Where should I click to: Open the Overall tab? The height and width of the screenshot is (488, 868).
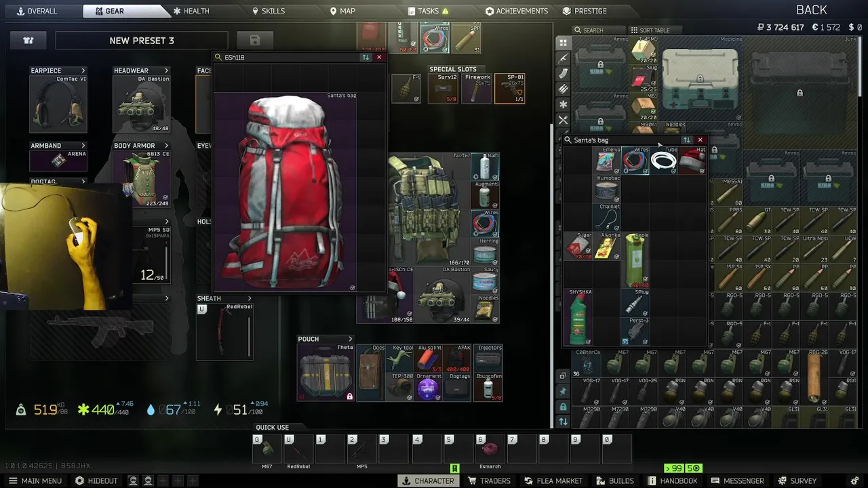[37, 11]
